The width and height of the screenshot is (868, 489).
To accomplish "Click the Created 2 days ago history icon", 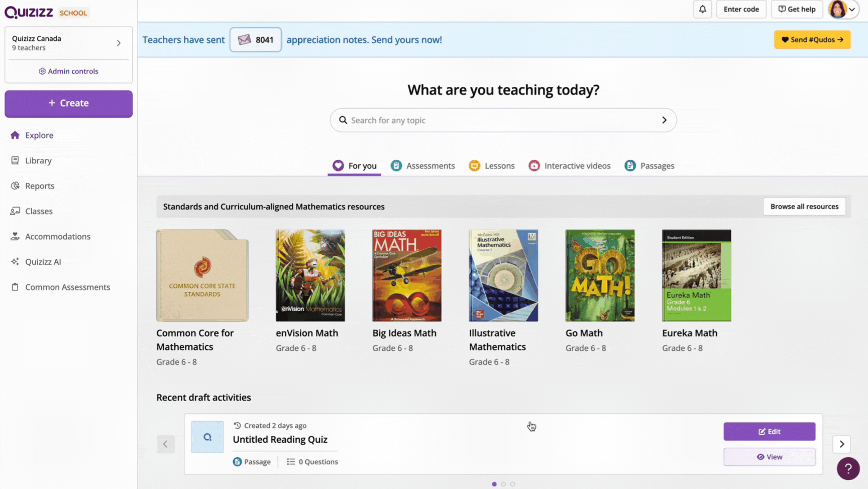I will [x=237, y=426].
